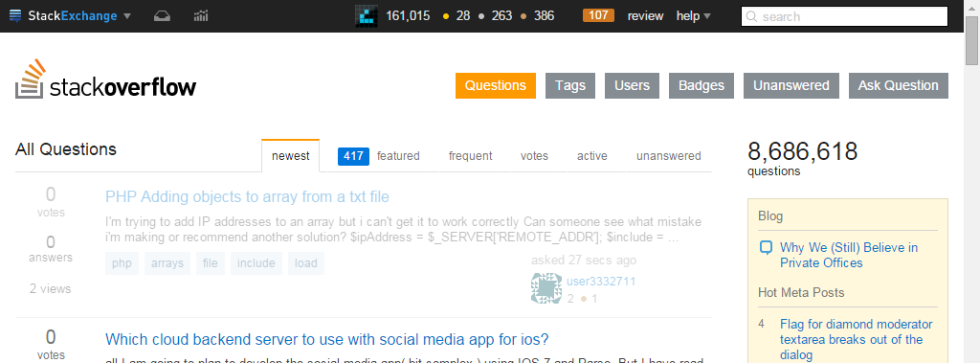
Task: Open the inbox icon in top bar
Action: click(162, 15)
